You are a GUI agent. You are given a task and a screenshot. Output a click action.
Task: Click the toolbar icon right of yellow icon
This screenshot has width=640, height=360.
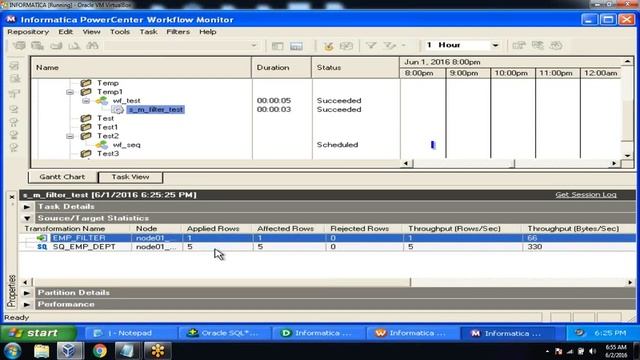(346, 46)
